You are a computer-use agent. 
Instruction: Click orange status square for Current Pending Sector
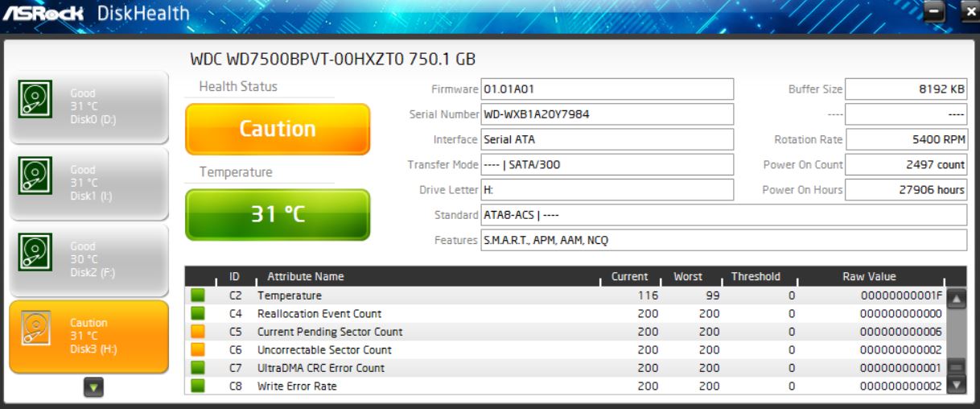point(198,332)
